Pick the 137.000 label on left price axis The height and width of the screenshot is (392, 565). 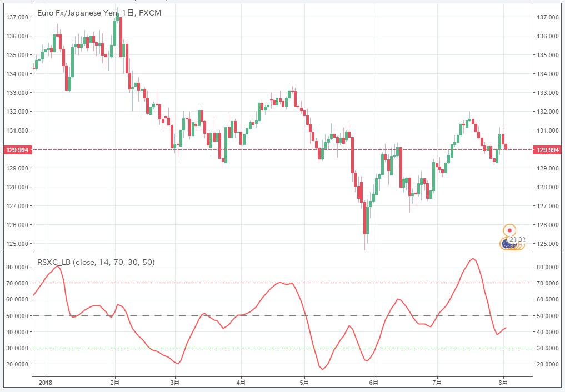[17, 17]
